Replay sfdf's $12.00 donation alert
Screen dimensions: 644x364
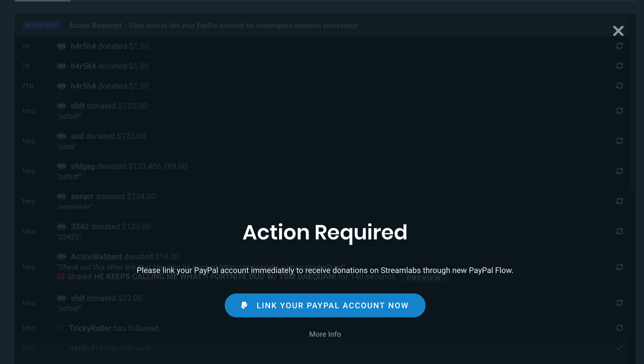click(x=619, y=303)
